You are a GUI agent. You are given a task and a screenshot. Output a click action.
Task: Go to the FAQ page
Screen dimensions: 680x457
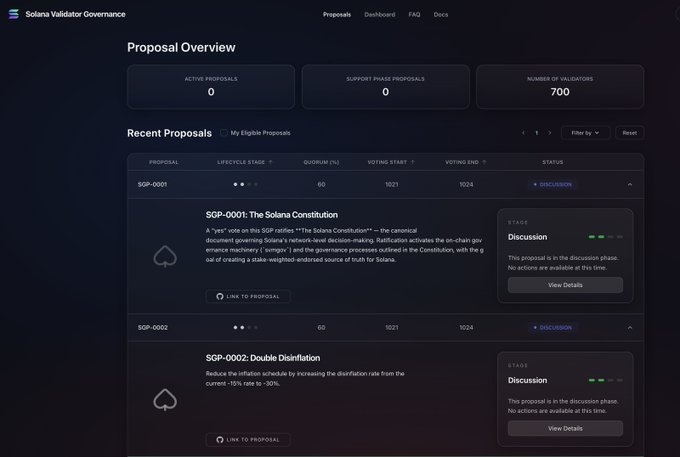pos(414,14)
